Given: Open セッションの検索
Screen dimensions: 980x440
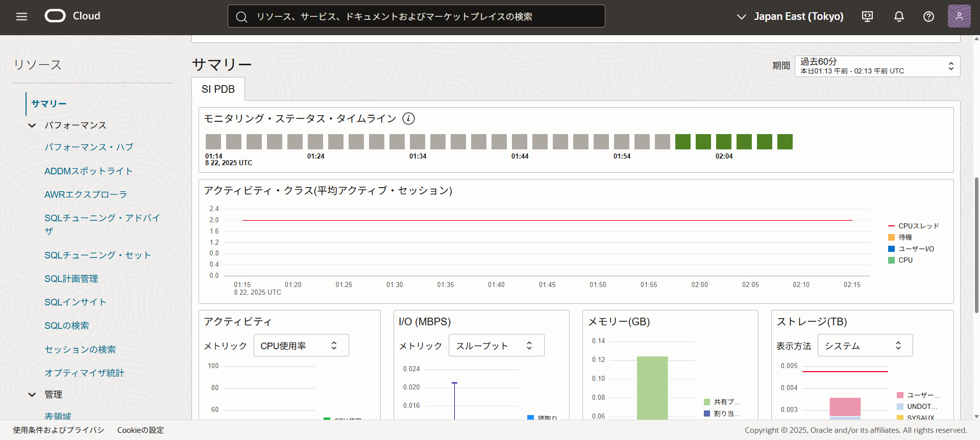Looking at the screenshot, I should 80,350.
